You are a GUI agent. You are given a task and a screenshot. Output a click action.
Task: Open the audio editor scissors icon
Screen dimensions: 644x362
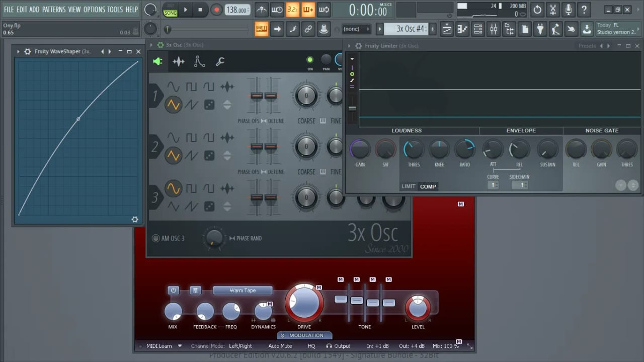[x=553, y=10]
